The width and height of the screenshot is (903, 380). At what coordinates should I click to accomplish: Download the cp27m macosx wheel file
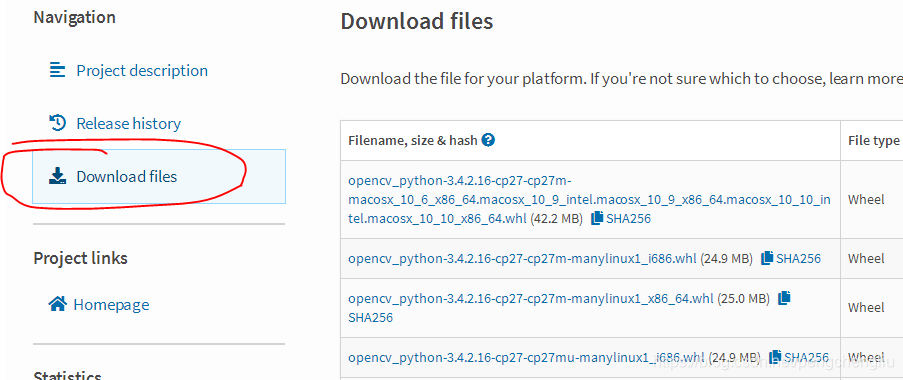point(589,199)
